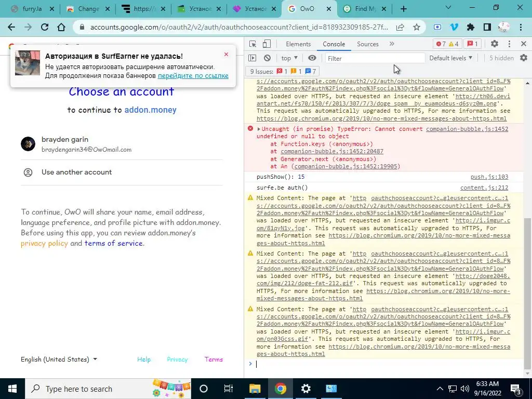Open the Default levels dropdown
532x399 pixels.
coord(450,58)
